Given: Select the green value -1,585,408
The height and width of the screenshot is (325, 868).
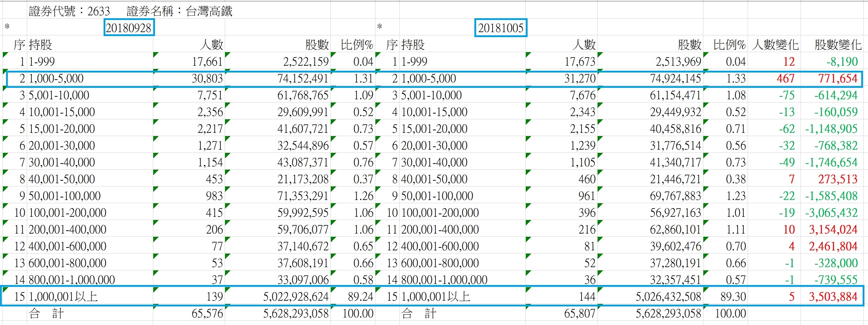Looking at the screenshot, I should coord(831,196).
